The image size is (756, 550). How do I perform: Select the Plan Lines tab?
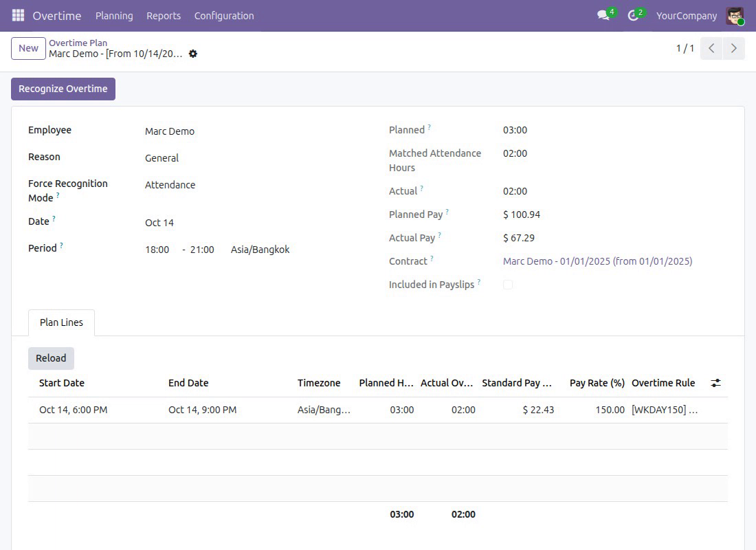[x=61, y=322]
